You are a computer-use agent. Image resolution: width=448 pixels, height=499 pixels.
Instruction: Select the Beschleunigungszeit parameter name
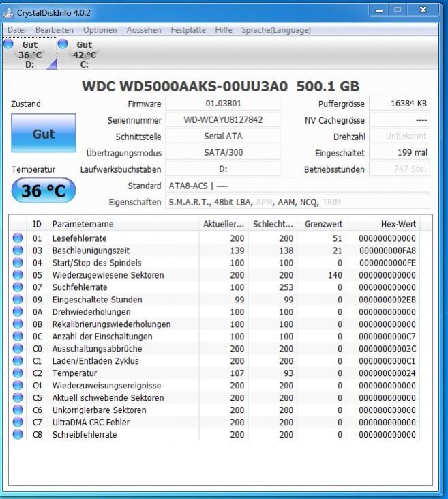pyautogui.click(x=91, y=251)
